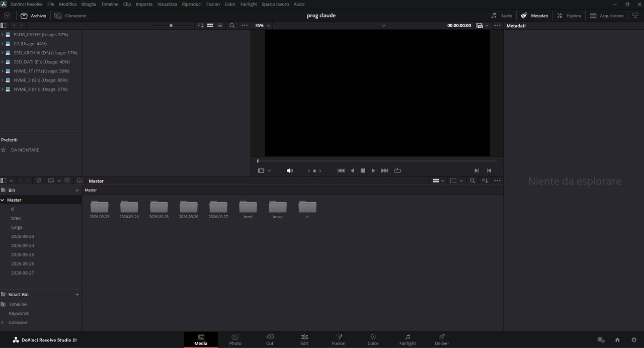The width and height of the screenshot is (644, 348).
Task: Open the Clonazione clone tool panel
Action: point(70,16)
